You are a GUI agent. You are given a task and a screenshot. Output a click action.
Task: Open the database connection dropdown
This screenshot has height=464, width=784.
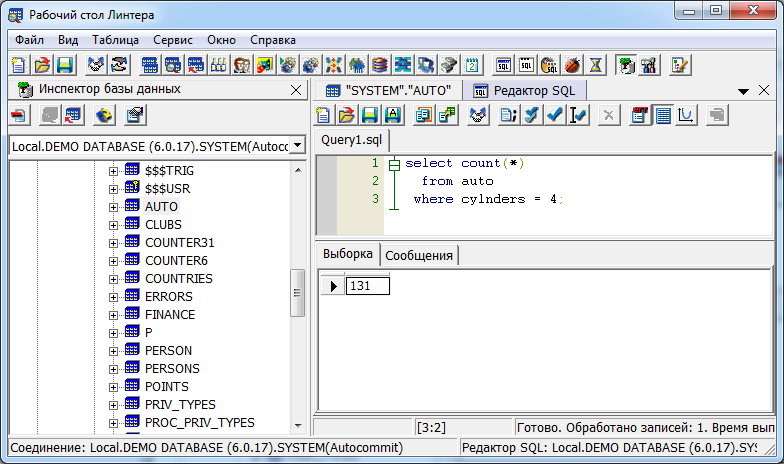(x=297, y=146)
